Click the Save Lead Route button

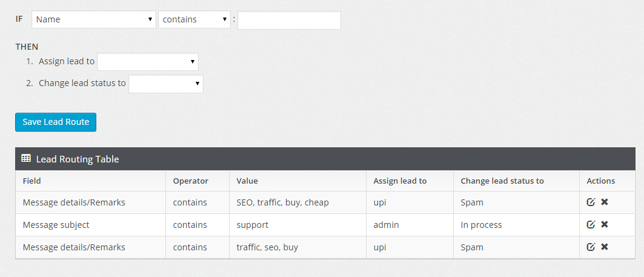coord(56,122)
